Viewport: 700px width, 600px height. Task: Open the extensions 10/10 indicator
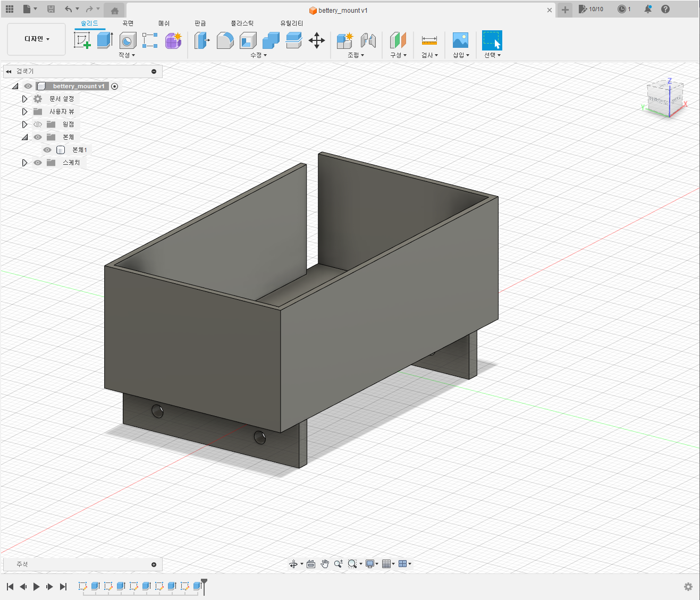[591, 9]
